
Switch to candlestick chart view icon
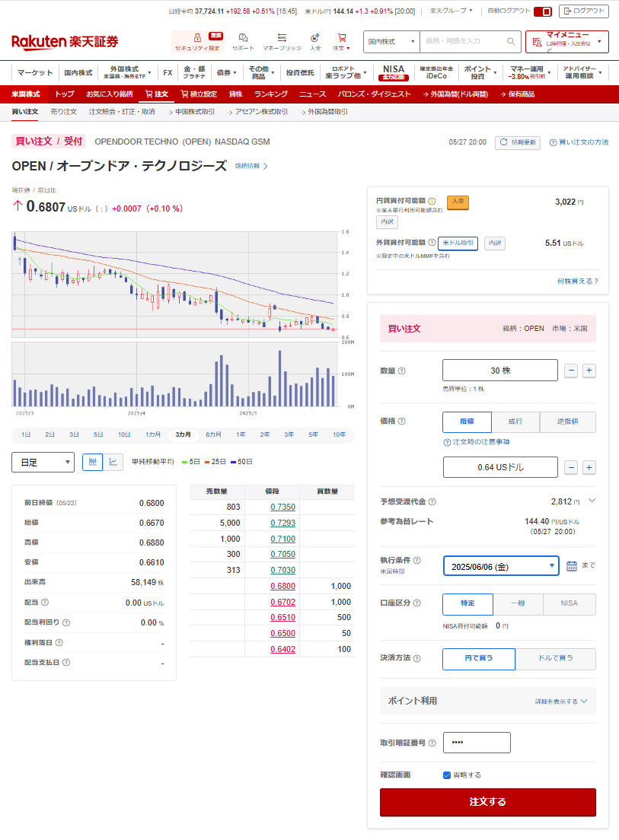(x=92, y=462)
